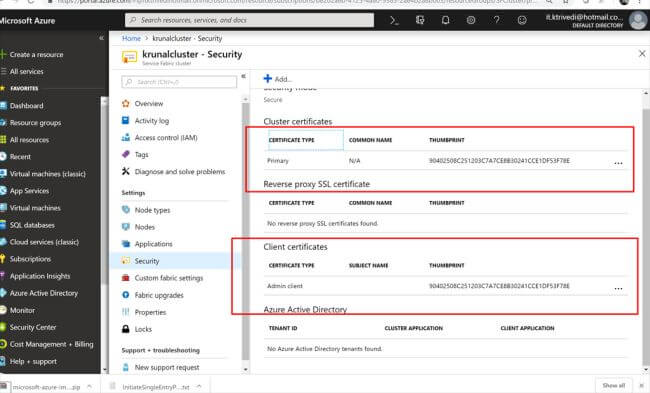This screenshot has height=393, width=650.
Task: Click the Cost Management + Billing icon
Action: tap(3, 344)
